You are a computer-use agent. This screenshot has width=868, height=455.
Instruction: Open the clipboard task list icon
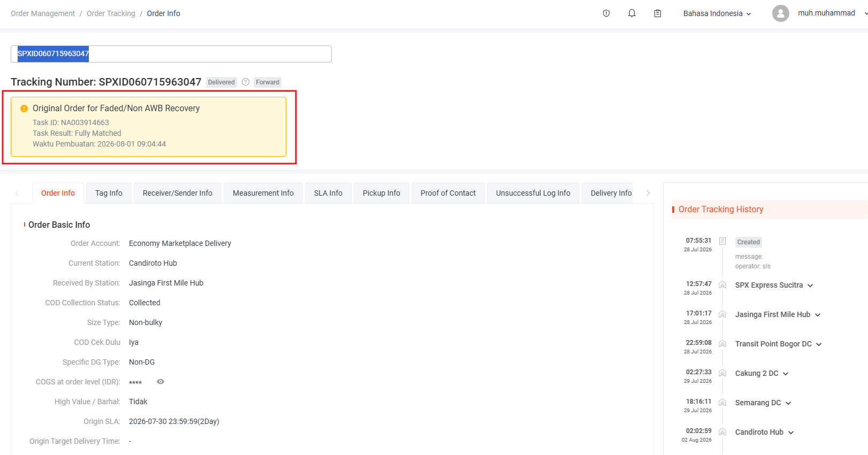(x=658, y=13)
